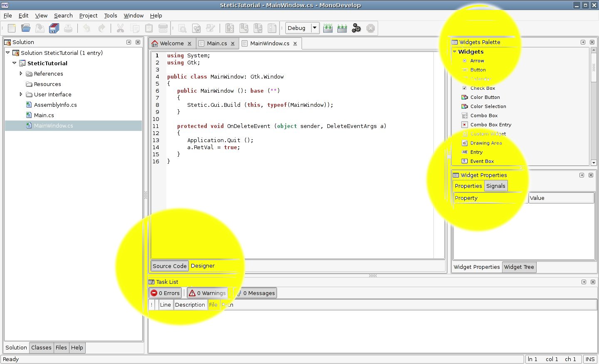Viewport: 599px width, 364px height.
Task: Switch to the Widget Tree tab
Action: [519, 267]
